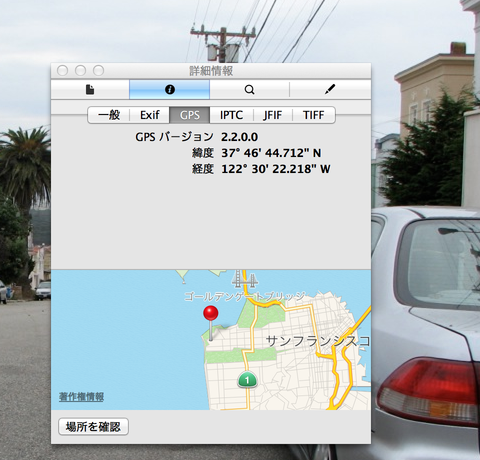Click the GPS version value 2.2.0.0
Image resolution: width=480 pixels, height=460 pixels.
pyautogui.click(x=239, y=137)
